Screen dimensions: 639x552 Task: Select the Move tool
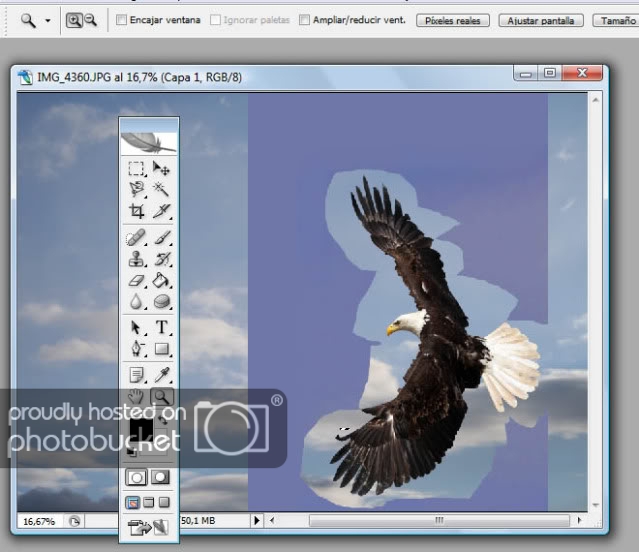[x=161, y=169]
